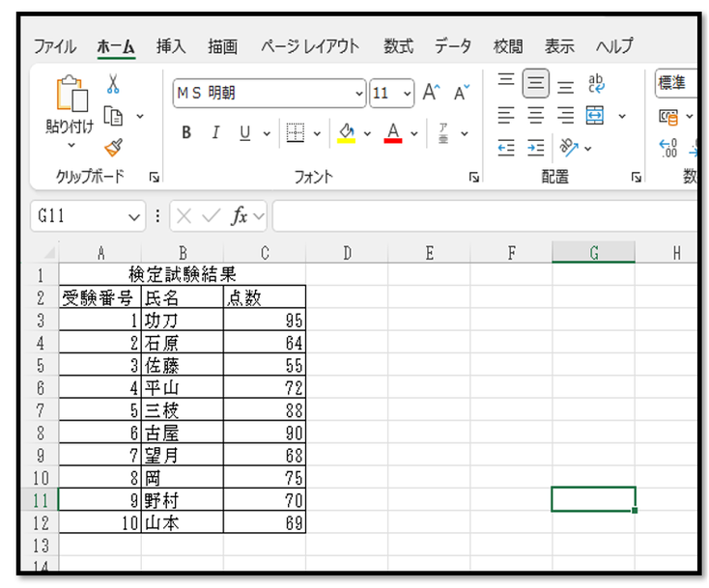Image resolution: width=709 pixels, height=588 pixels.
Task: Click the G11 Name Box field
Action: [79, 216]
